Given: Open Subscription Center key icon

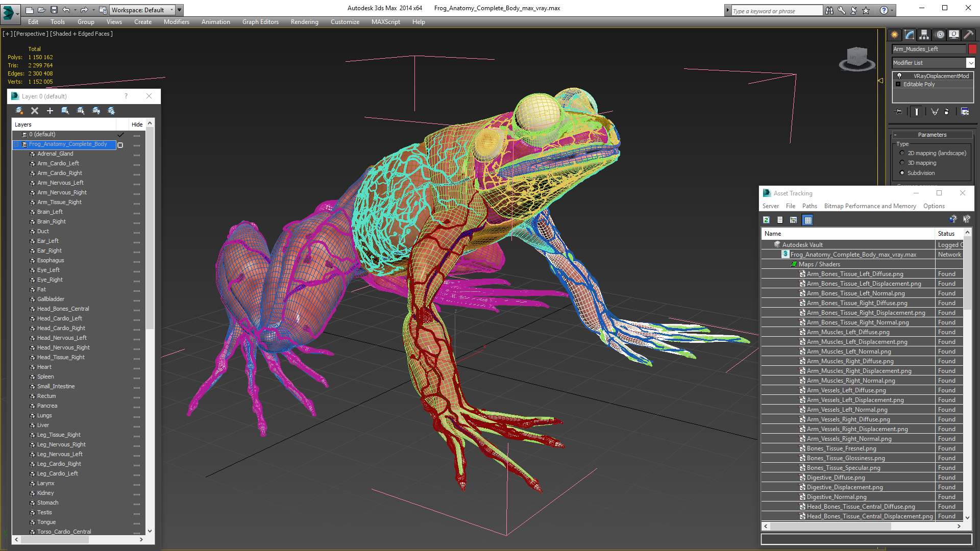Looking at the screenshot, I should tap(842, 10).
